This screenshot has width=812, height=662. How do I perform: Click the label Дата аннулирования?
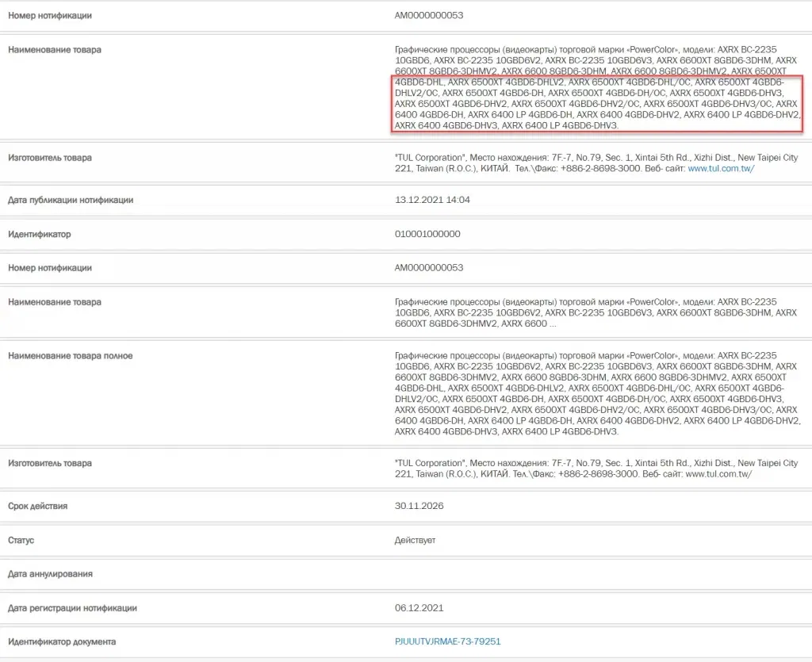click(50, 574)
